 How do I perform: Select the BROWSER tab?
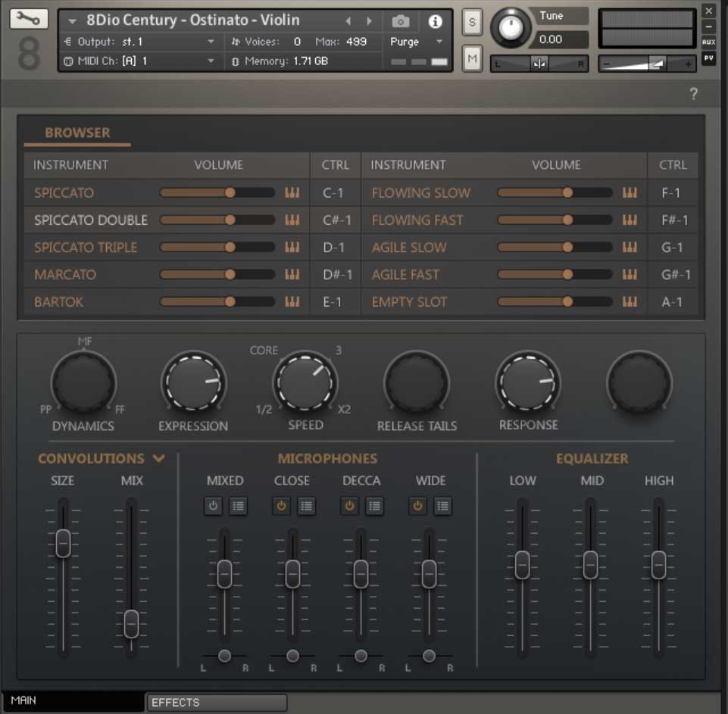coord(77,133)
